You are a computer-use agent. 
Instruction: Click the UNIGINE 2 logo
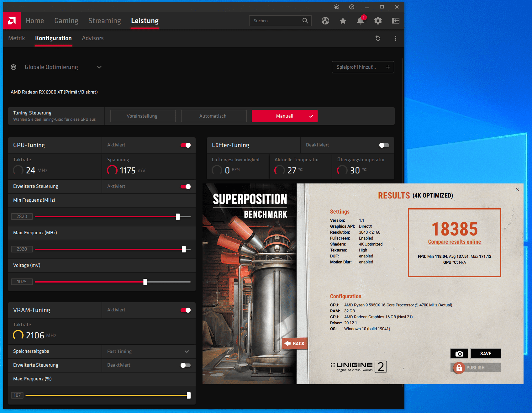coord(358,366)
